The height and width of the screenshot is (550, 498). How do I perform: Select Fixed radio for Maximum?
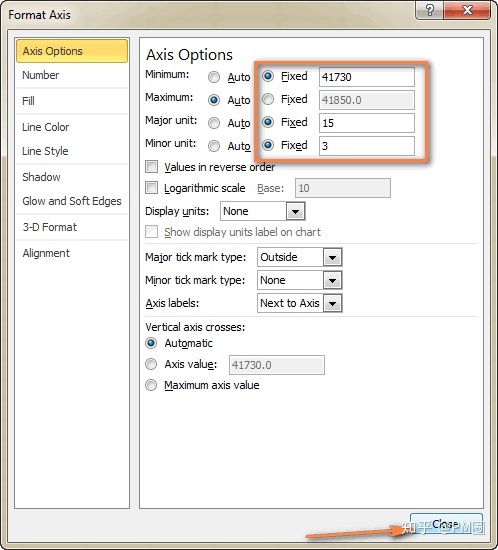268,100
